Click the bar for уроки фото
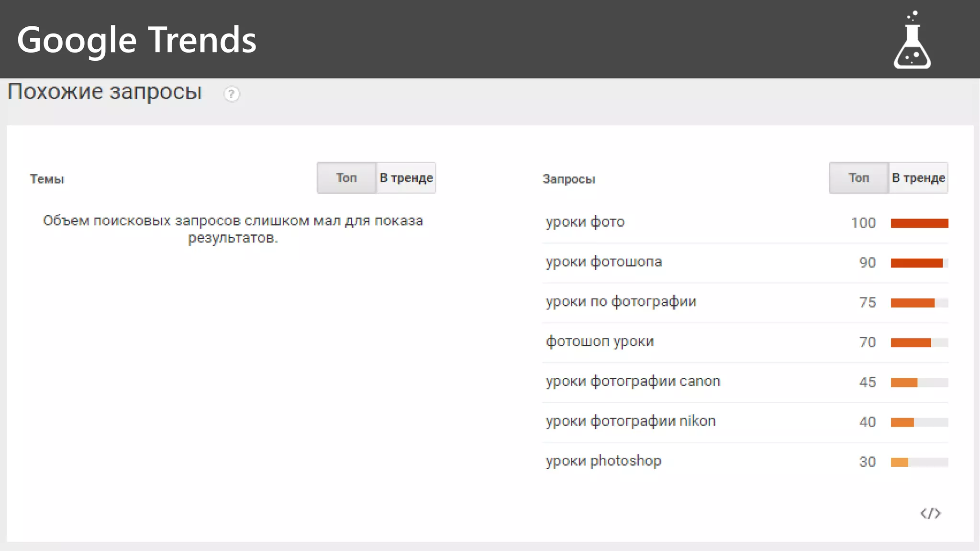The height and width of the screenshot is (551, 980). pos(919,223)
